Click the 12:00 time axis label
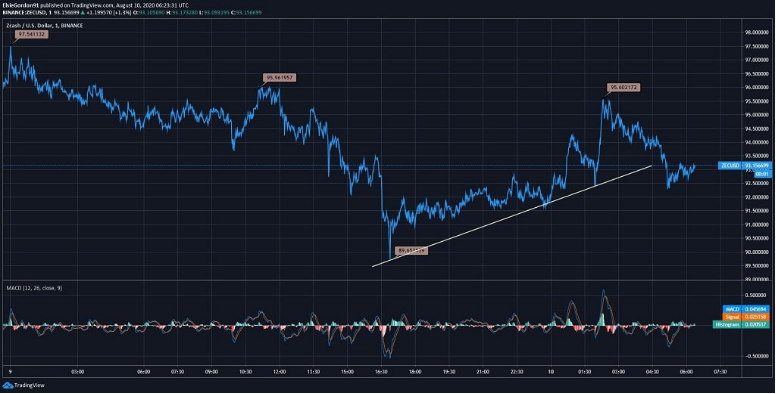Image resolution: width=776 pixels, height=394 pixels. pyautogui.click(x=280, y=372)
